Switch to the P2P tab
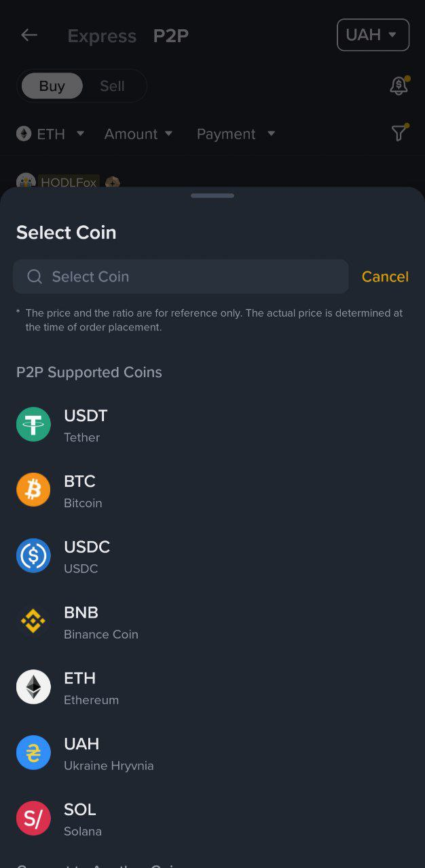 point(171,36)
